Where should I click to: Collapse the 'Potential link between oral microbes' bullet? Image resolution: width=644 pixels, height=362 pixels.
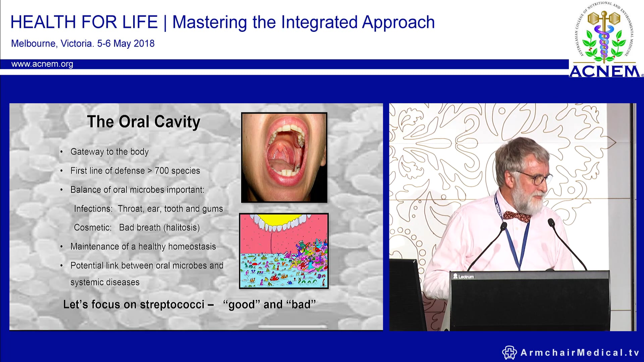[147, 265]
